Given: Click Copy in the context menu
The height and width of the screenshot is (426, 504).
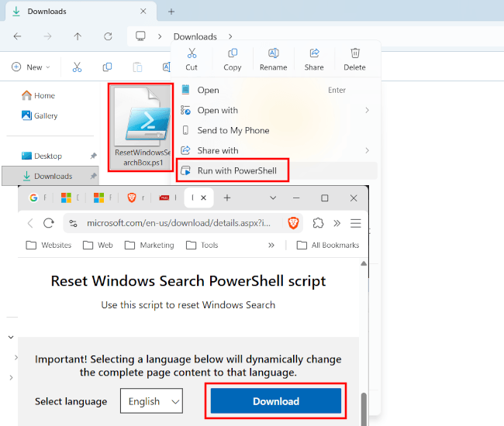Looking at the screenshot, I should pos(233,60).
